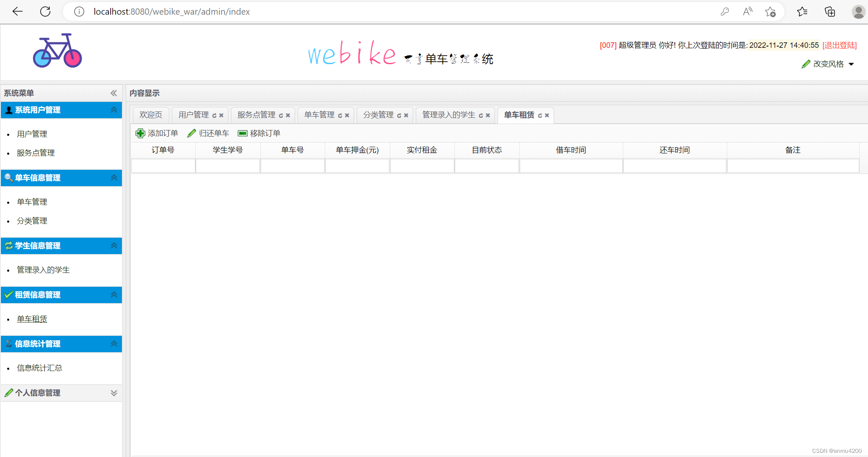Image resolution: width=868 pixels, height=457 pixels.
Task: Click the 学生学号 filter input box
Action: point(228,166)
